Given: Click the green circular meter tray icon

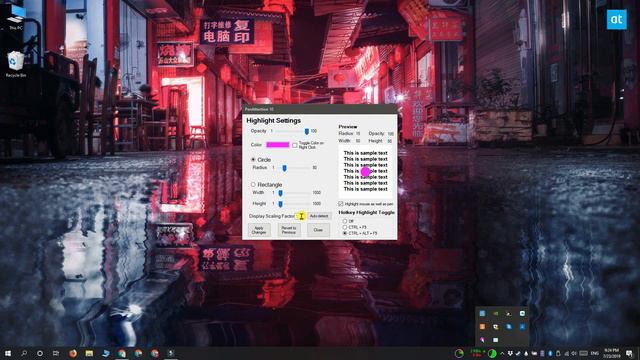Looking at the screenshot, I should click(x=492, y=353).
